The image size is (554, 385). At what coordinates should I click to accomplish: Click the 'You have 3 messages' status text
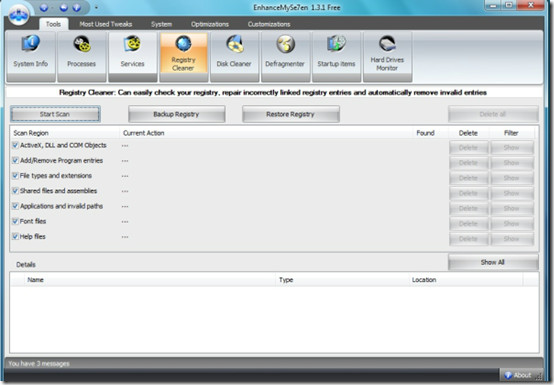39,363
